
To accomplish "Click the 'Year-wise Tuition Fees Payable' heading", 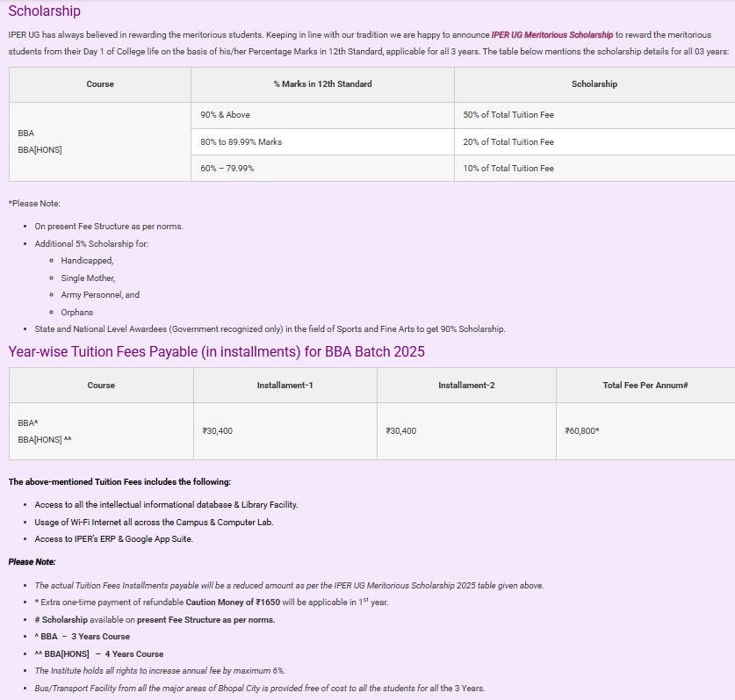I will coord(216,352).
